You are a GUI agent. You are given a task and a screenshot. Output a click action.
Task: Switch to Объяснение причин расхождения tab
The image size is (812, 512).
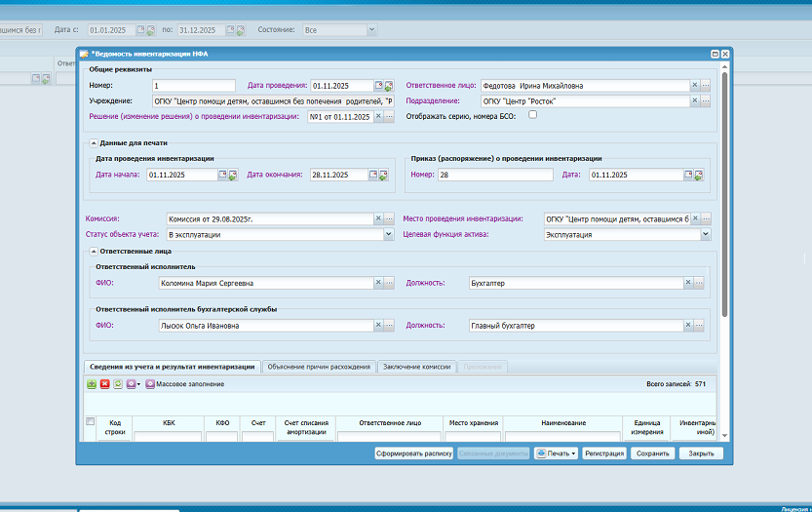pyautogui.click(x=320, y=367)
